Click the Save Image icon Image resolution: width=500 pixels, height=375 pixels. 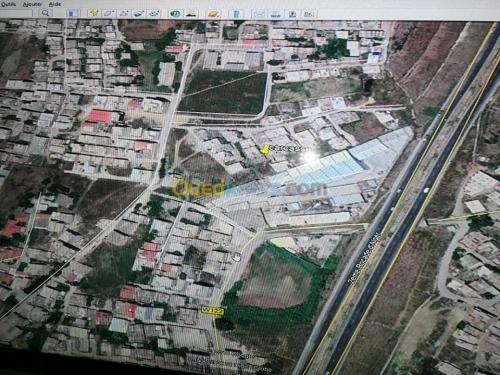(293, 14)
